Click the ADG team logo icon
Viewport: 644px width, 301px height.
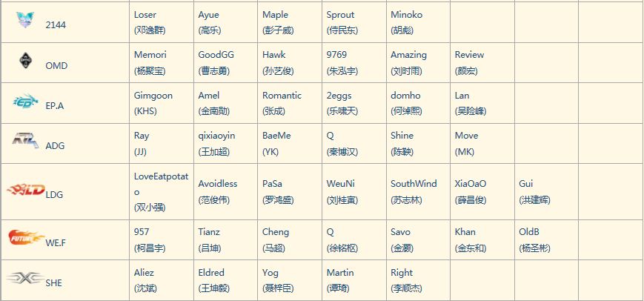26,141
